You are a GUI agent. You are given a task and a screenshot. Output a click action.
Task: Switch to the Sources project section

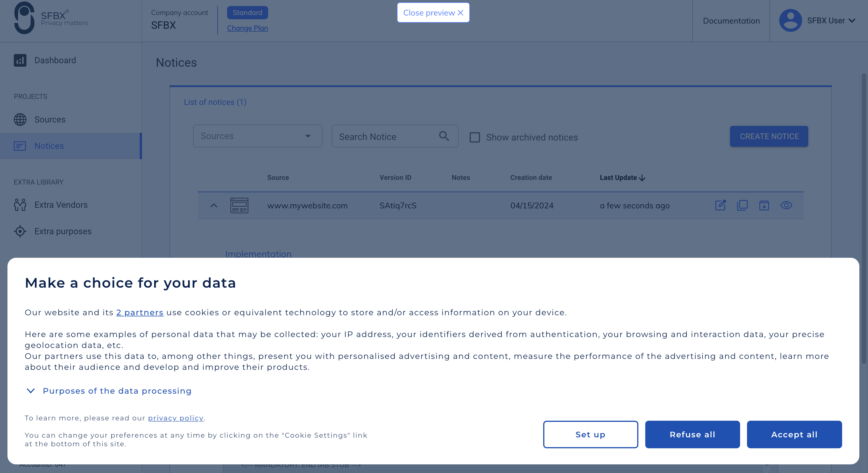pos(50,120)
